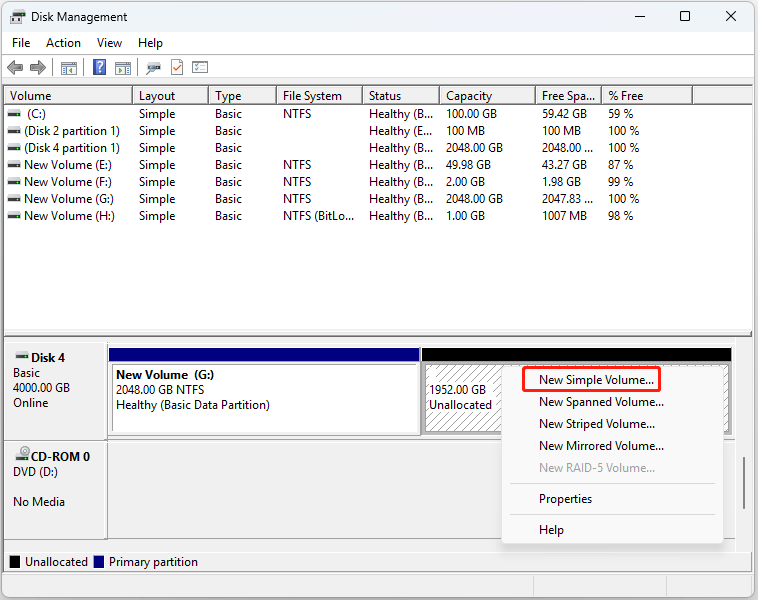Click drive icon of Disk 4 partition 1

click(15, 148)
